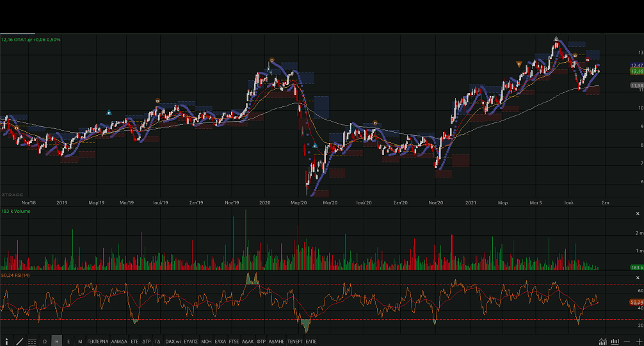
Task: Click the green 12,16 price label
Action: (x=636, y=72)
